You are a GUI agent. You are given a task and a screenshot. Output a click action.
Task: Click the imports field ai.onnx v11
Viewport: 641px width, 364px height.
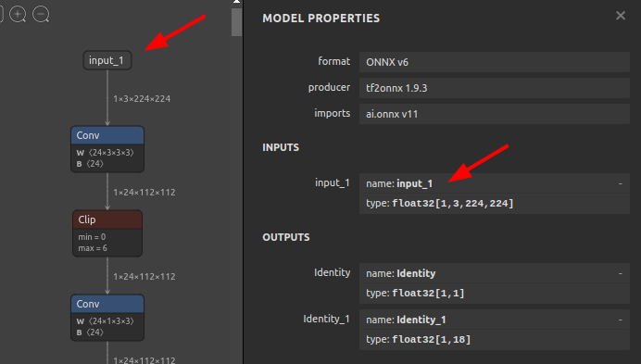(x=495, y=114)
